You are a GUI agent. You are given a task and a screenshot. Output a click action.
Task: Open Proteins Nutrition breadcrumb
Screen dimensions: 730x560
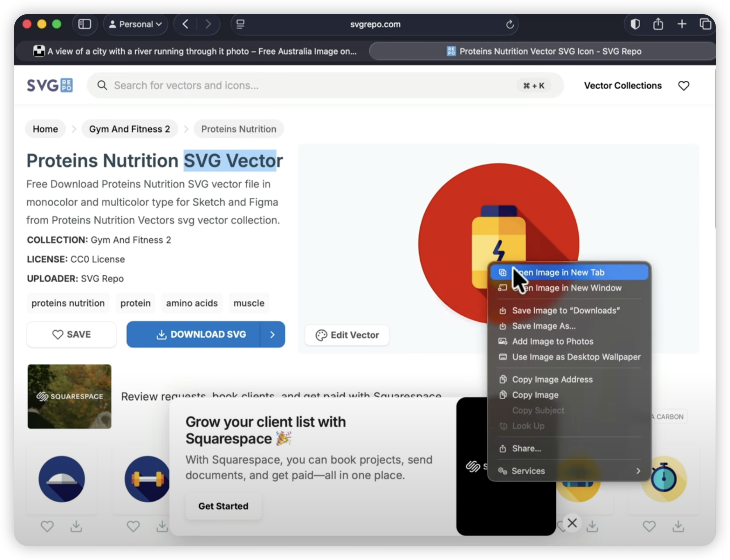coord(239,129)
